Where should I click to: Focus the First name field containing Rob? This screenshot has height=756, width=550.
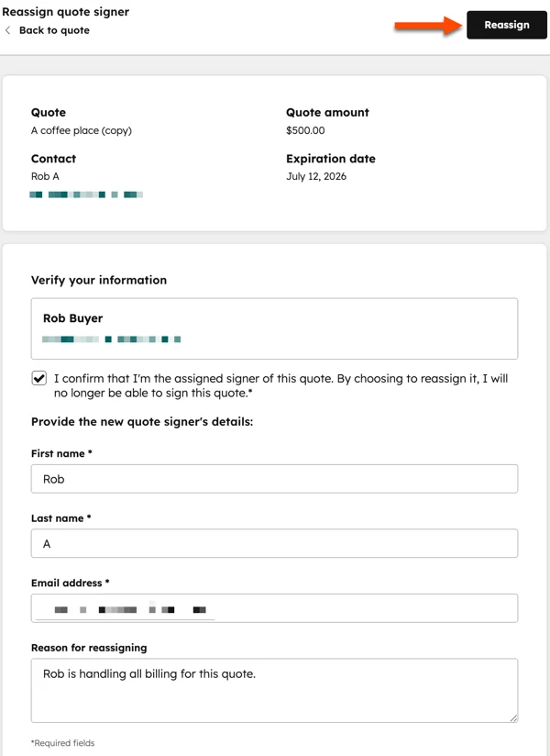point(274,479)
